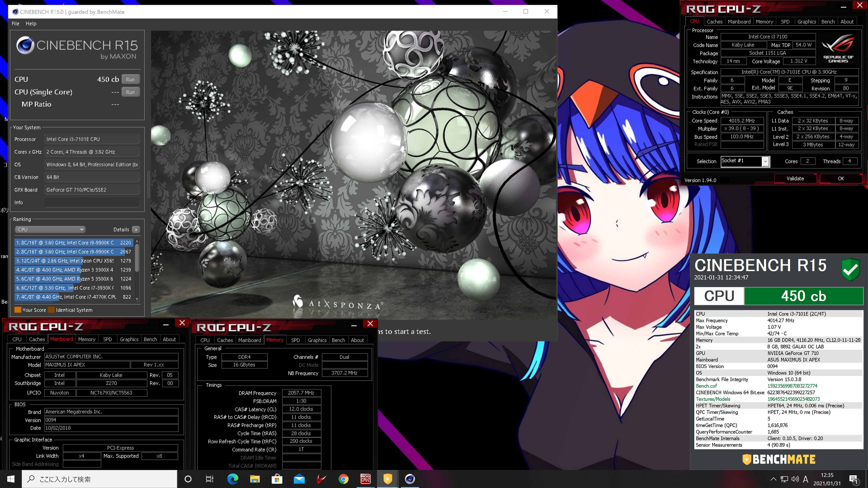Open Cinebench File menu
Image resolution: width=868 pixels, height=488 pixels.
(16, 23)
